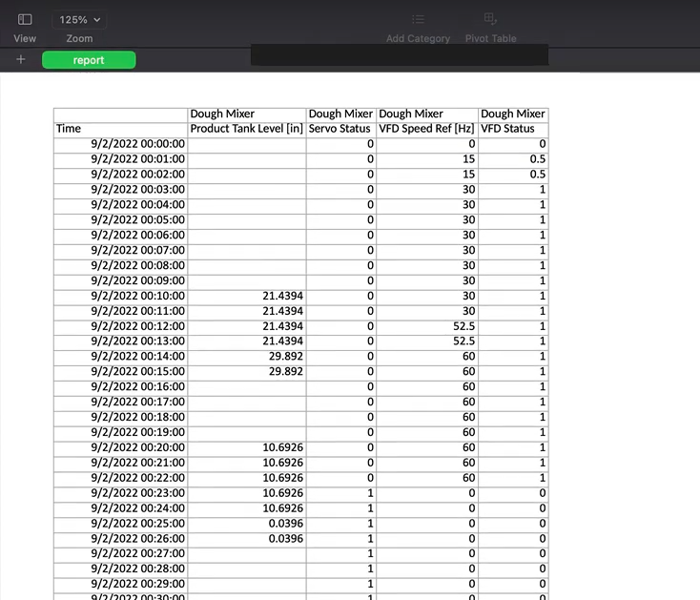Select the report sheet tab
Screen dimensions: 700x600
tap(89, 60)
